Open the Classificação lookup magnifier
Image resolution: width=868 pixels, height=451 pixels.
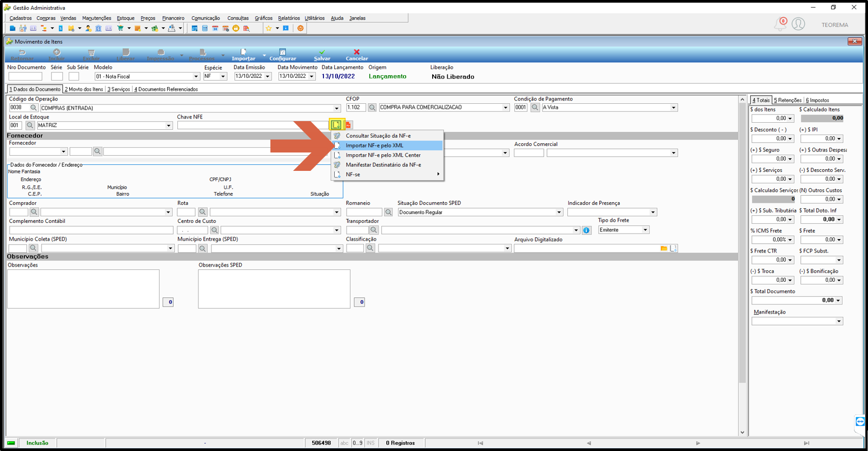point(370,248)
